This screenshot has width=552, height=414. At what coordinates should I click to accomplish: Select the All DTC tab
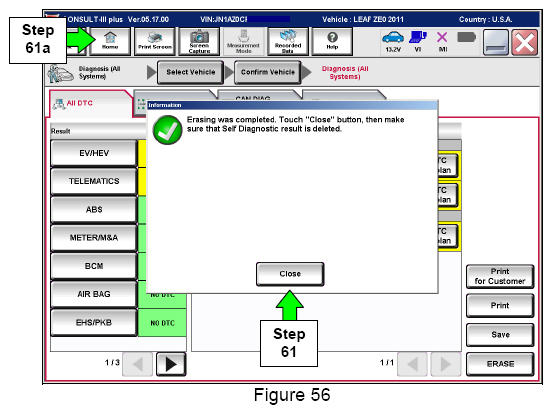[80, 103]
